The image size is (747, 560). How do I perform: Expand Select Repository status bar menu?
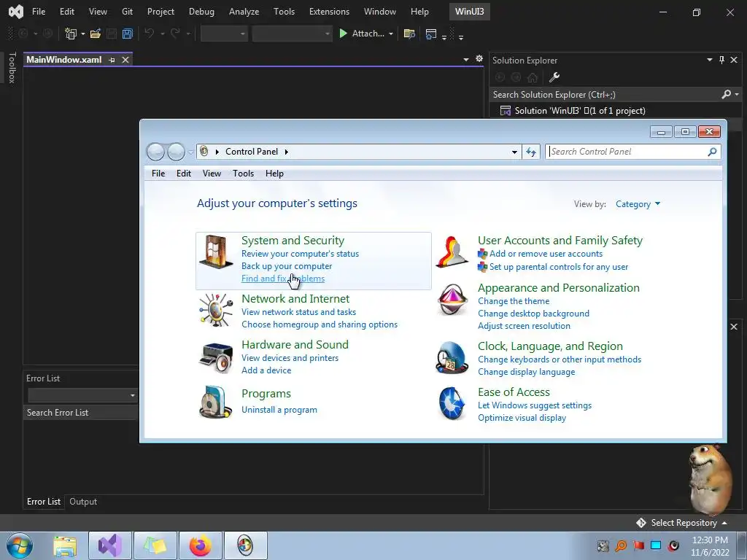(682, 523)
